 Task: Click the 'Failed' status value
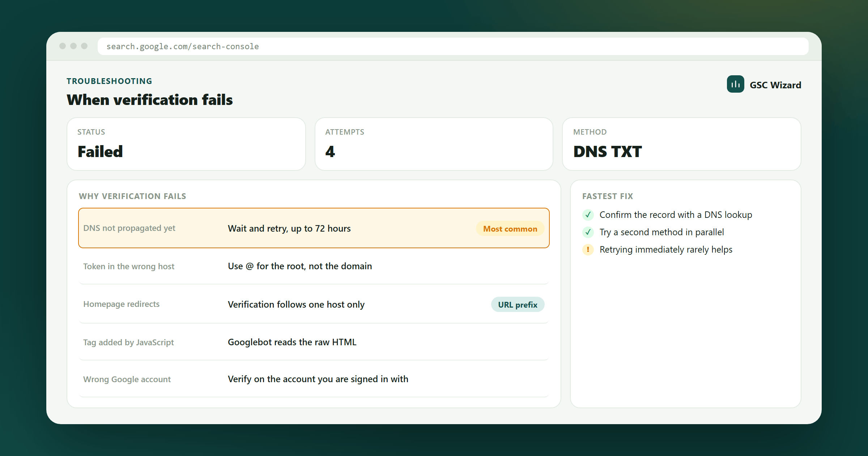click(x=100, y=152)
